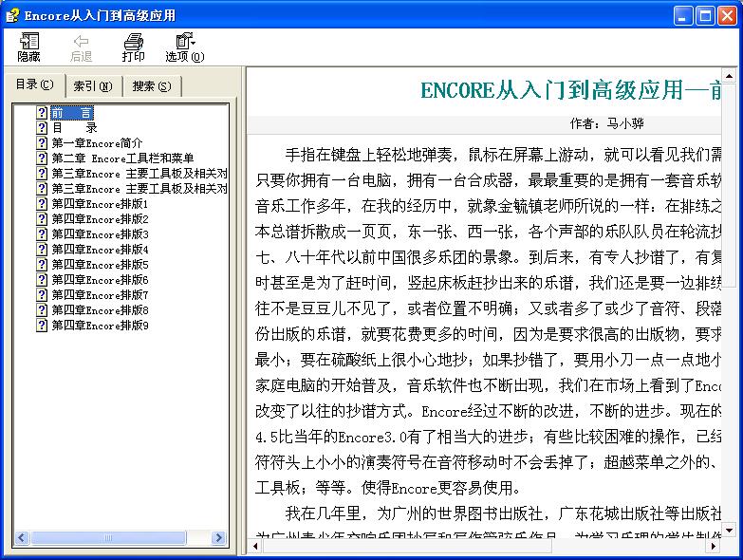Click the author line 作者：马小骅

606,123
